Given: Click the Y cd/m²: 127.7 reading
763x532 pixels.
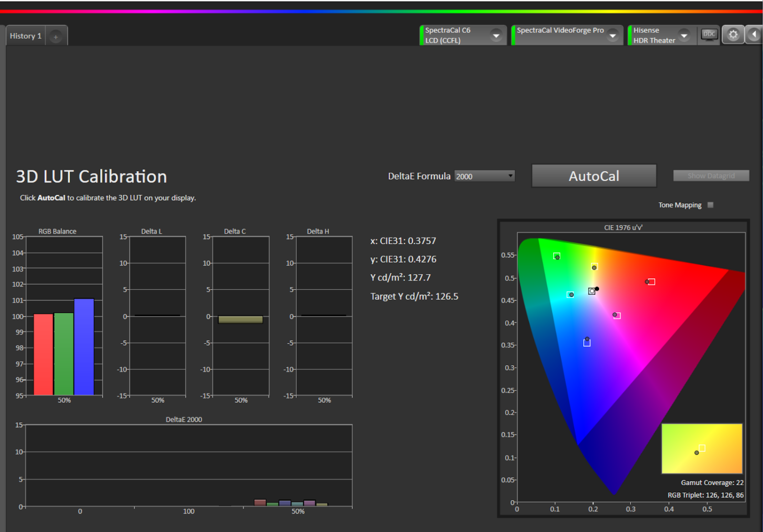Looking at the screenshot, I should (x=401, y=277).
